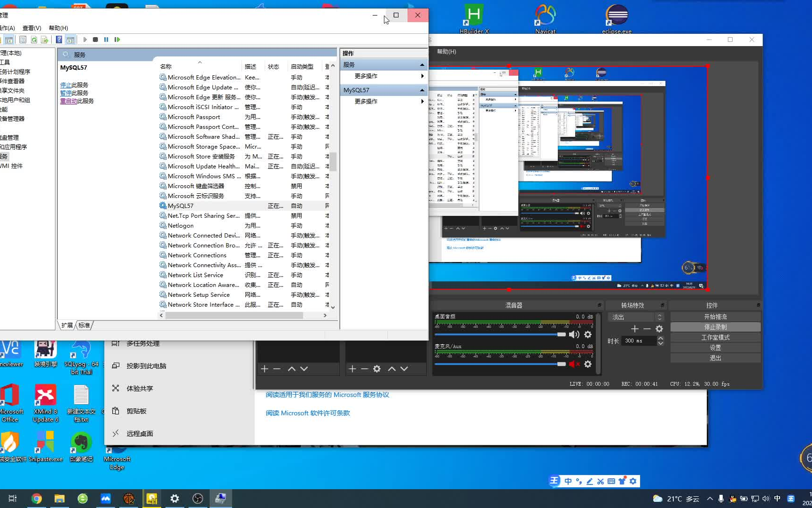Click 工作室模式 button in OBS
The width and height of the screenshot is (812, 508).
(715, 338)
